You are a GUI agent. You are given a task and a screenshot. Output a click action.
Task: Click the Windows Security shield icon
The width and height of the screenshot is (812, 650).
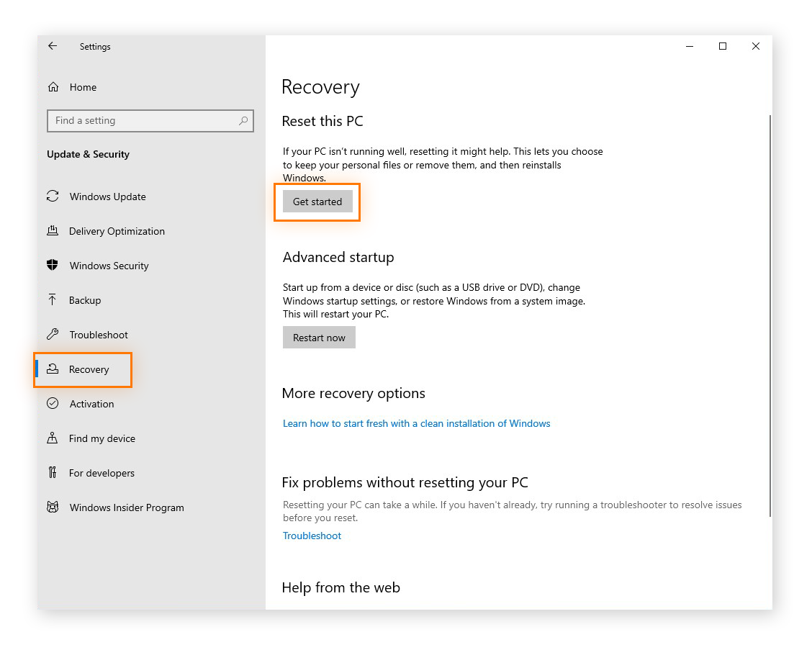pos(53,265)
